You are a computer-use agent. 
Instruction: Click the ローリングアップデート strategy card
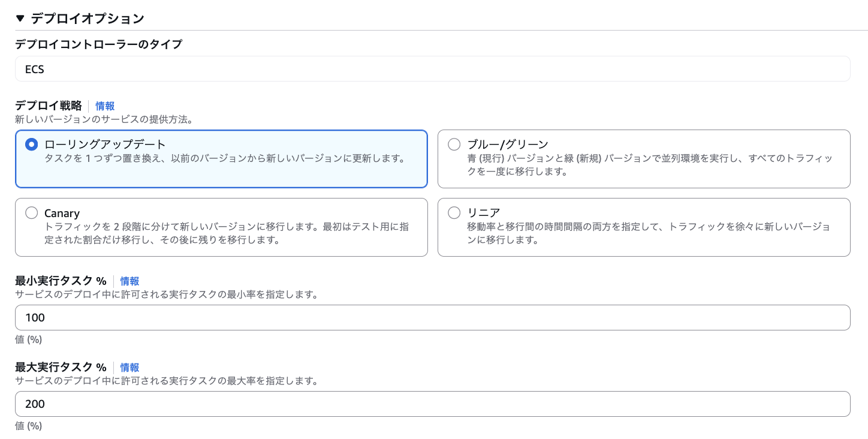(221, 158)
